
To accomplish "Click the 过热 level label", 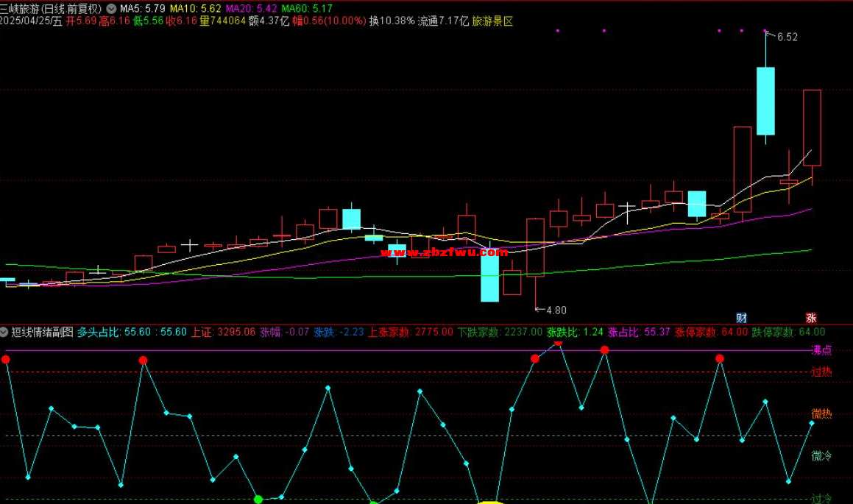I will [821, 372].
